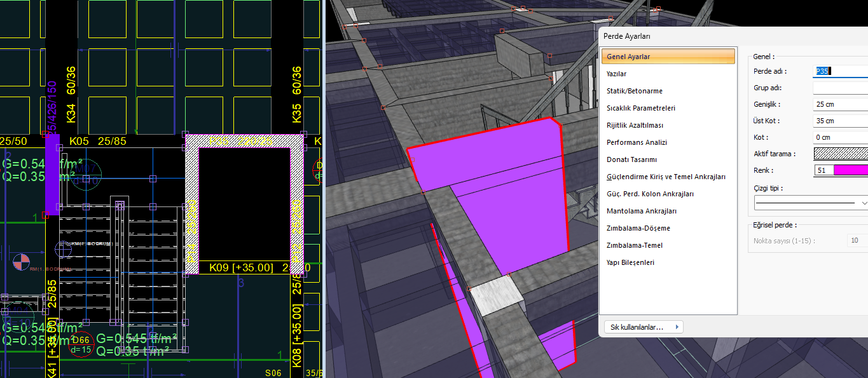Viewport: 868px width, 378px height.
Task: Select Güçlendirme Kiriş ve Temel Ankrajları
Action: pyautogui.click(x=666, y=177)
